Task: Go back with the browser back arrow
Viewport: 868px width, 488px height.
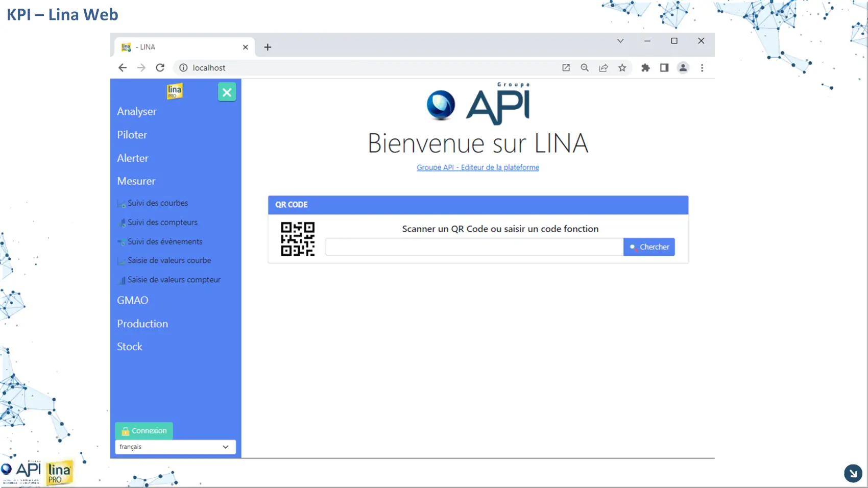Action: click(123, 68)
